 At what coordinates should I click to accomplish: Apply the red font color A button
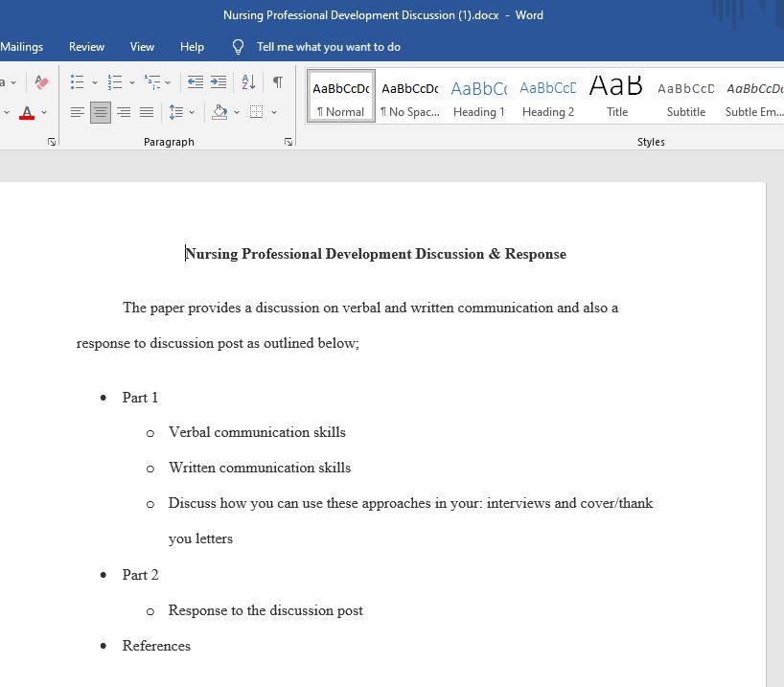pos(27,112)
